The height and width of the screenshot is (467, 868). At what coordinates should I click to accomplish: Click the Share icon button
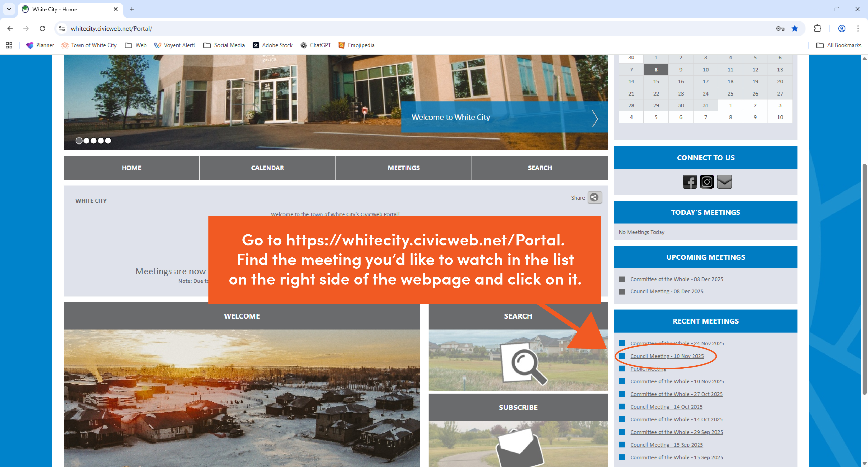coord(594,198)
